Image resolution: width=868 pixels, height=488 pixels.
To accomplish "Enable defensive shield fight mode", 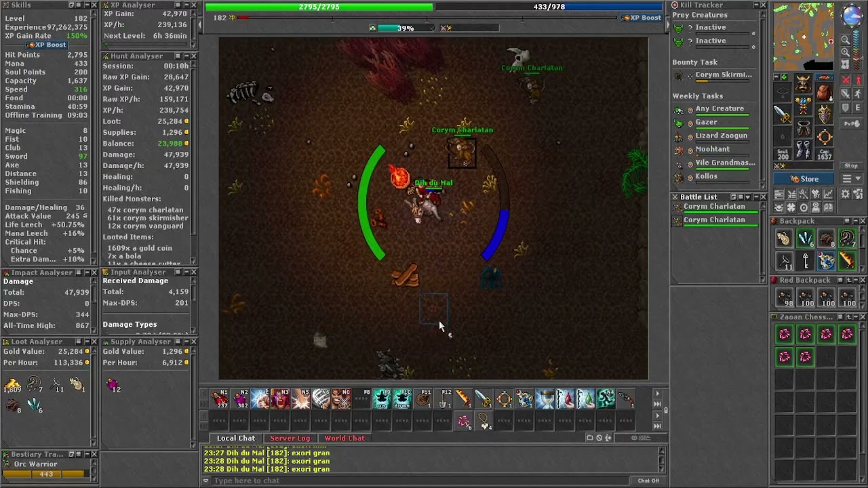I will click(845, 108).
